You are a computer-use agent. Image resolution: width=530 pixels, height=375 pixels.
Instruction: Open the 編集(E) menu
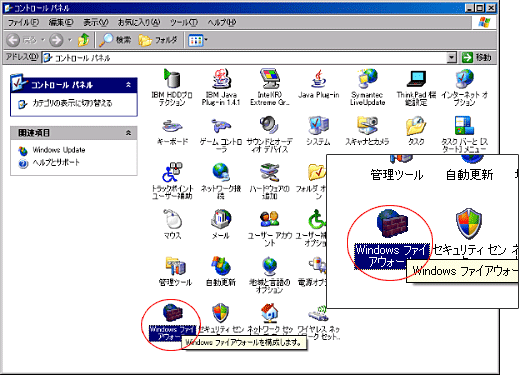[x=61, y=23]
